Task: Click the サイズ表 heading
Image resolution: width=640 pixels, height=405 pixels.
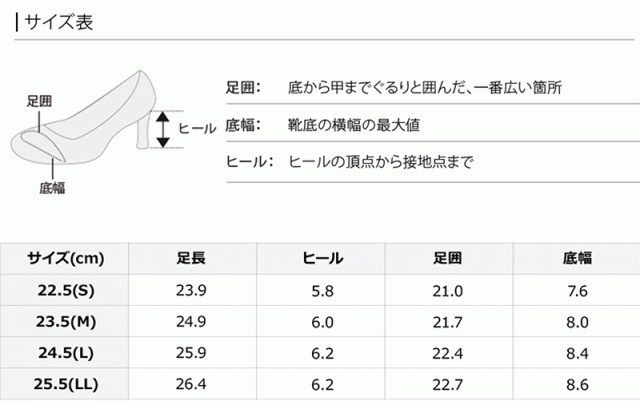Action: [x=57, y=22]
